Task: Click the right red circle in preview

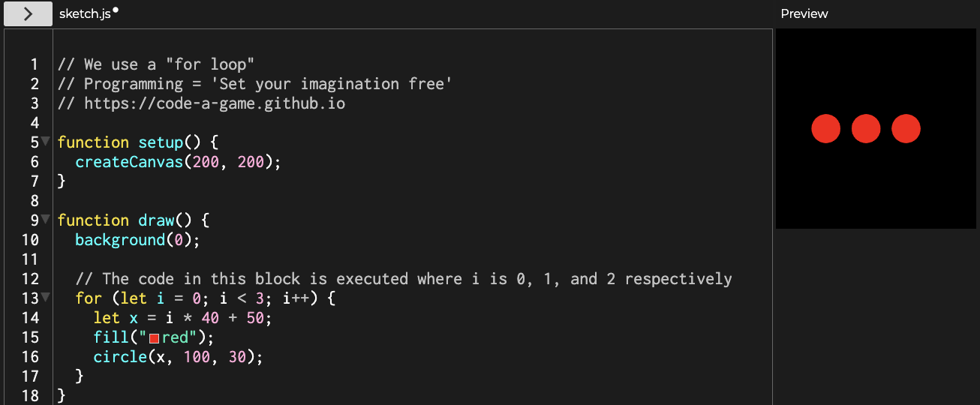Action: pyautogui.click(x=906, y=129)
